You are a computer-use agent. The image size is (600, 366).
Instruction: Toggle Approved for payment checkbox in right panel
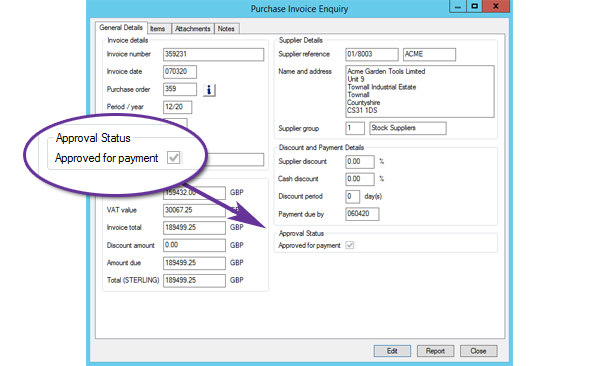tap(350, 245)
